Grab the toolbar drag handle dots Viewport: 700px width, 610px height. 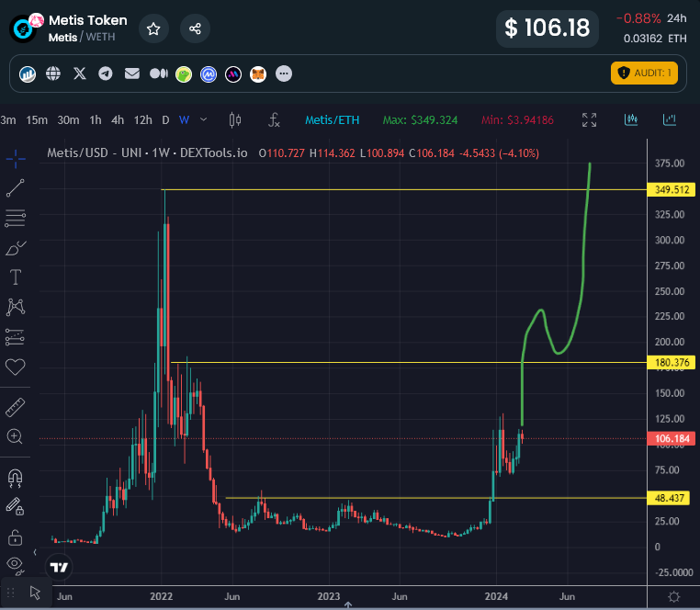11,593
